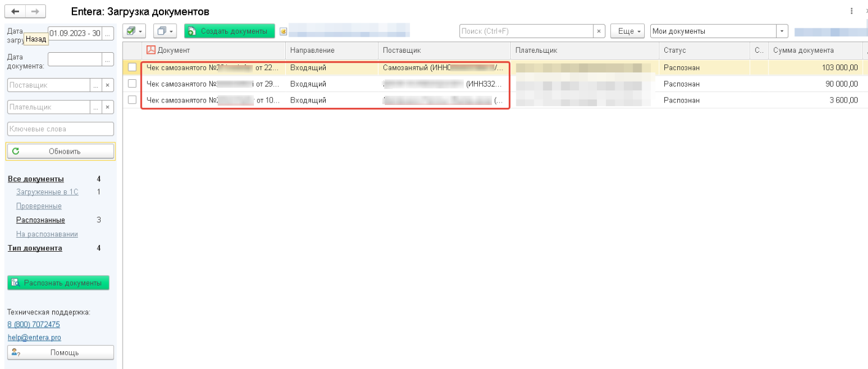Click the amount cell 3 600,00

(815, 100)
